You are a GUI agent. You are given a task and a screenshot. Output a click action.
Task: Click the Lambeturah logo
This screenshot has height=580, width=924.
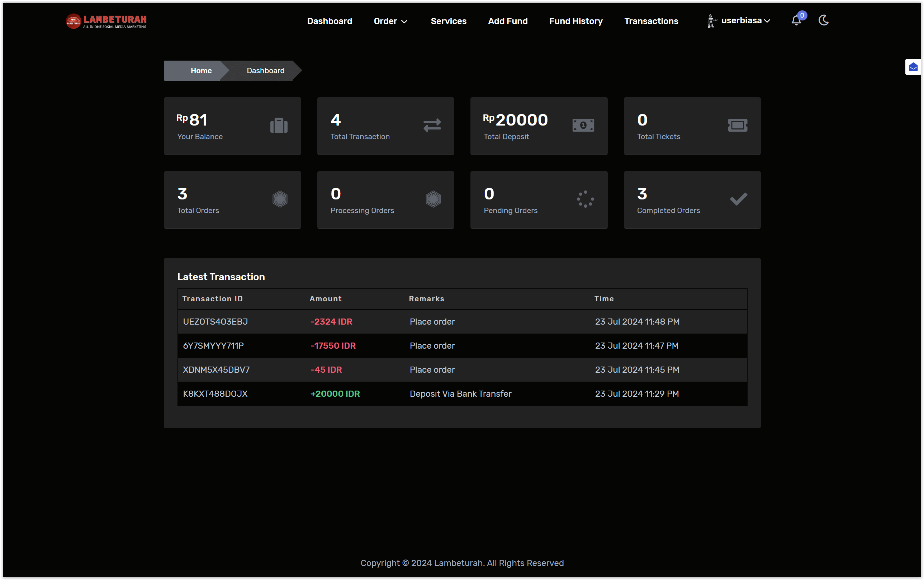[106, 21]
